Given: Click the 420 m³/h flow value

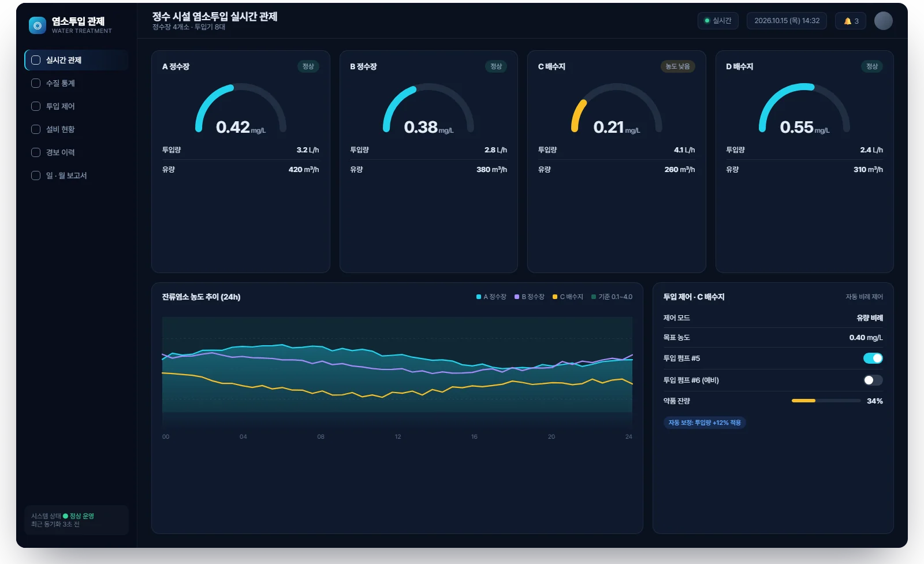Looking at the screenshot, I should 304,170.
